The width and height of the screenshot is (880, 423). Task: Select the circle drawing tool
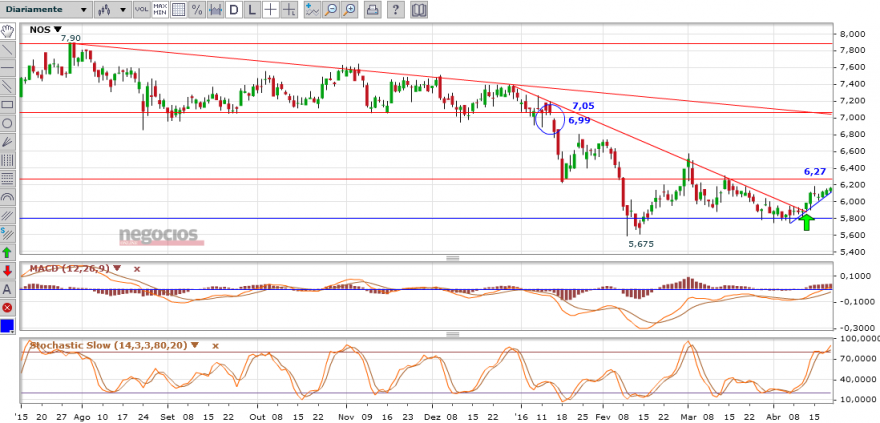(7, 123)
